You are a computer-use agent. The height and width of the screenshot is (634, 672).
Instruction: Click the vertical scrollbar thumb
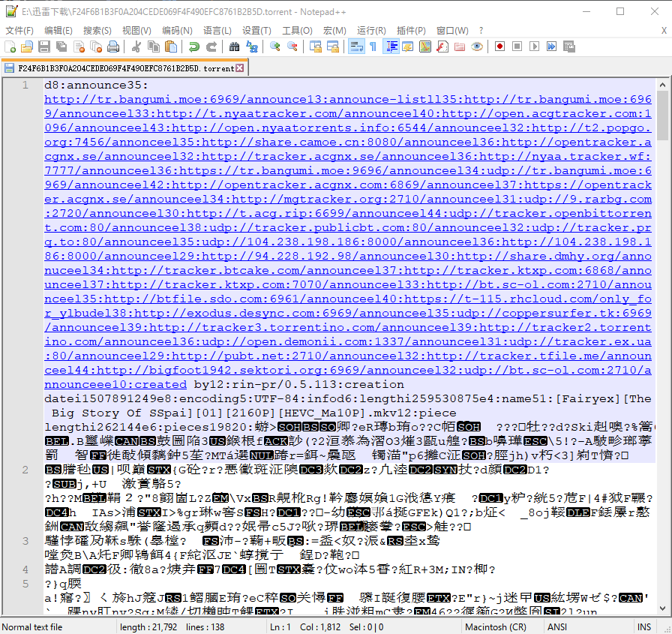[663, 116]
